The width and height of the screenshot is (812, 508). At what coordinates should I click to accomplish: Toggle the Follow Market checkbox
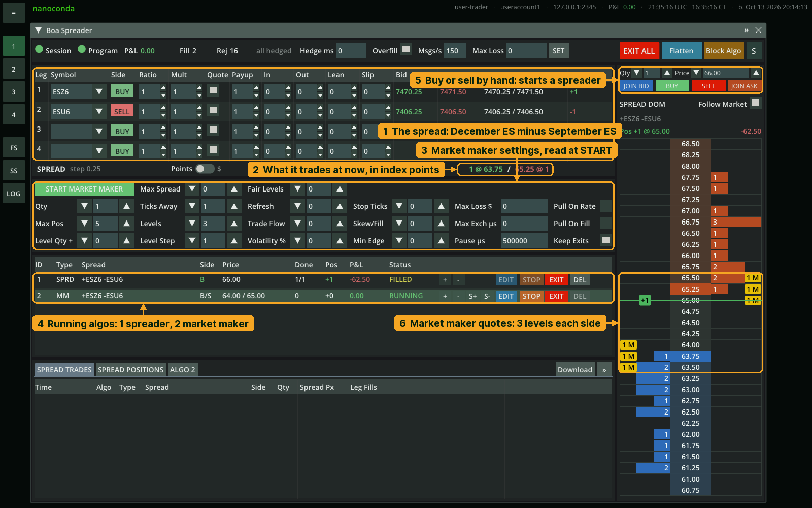click(756, 103)
